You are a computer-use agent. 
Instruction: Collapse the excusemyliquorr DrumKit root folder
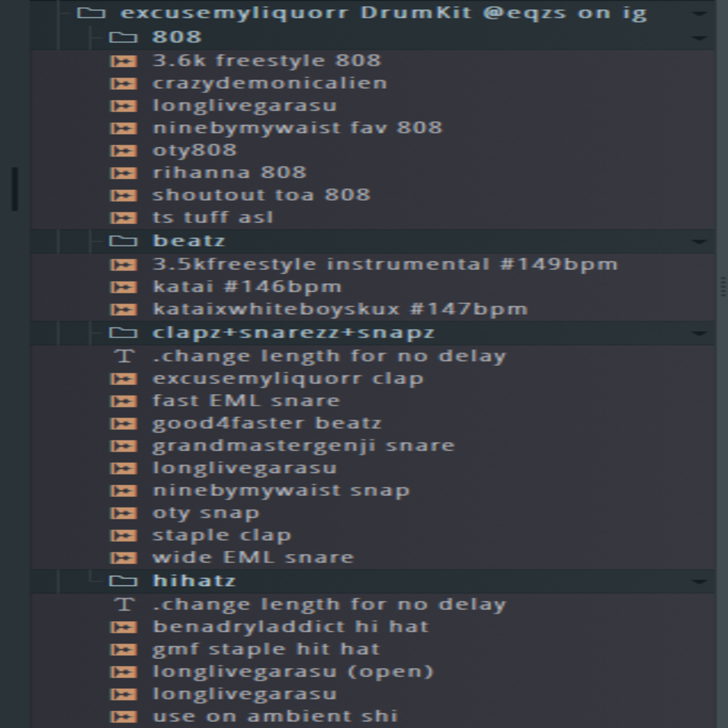(x=91, y=13)
